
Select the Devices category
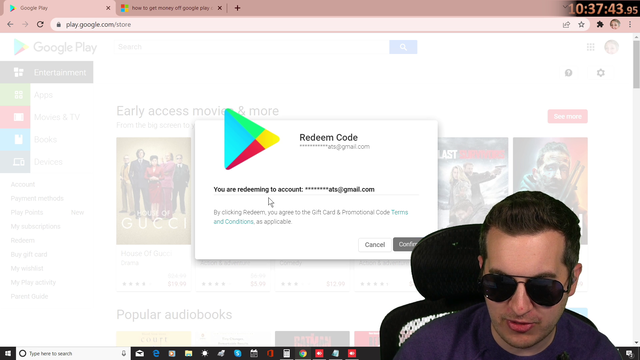(x=47, y=162)
